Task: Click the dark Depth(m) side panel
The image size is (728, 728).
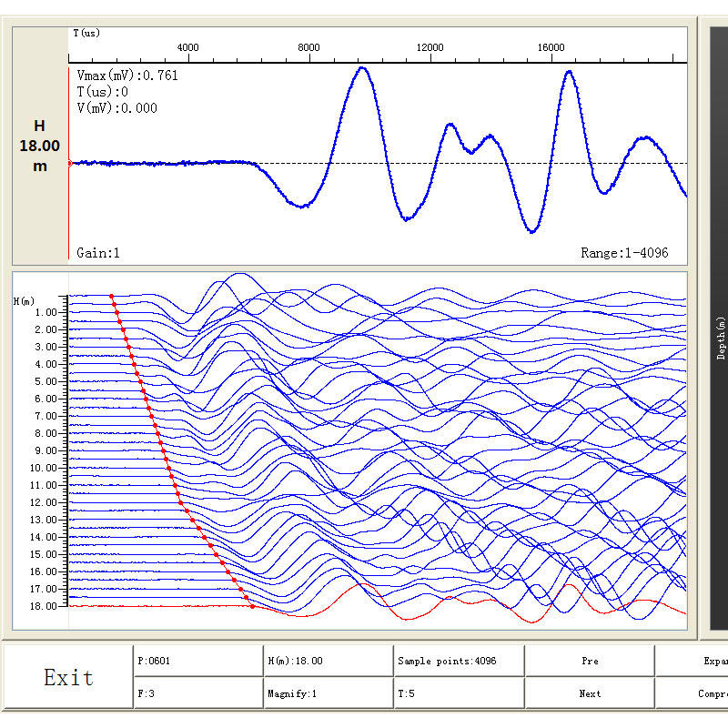Action: tap(719, 329)
